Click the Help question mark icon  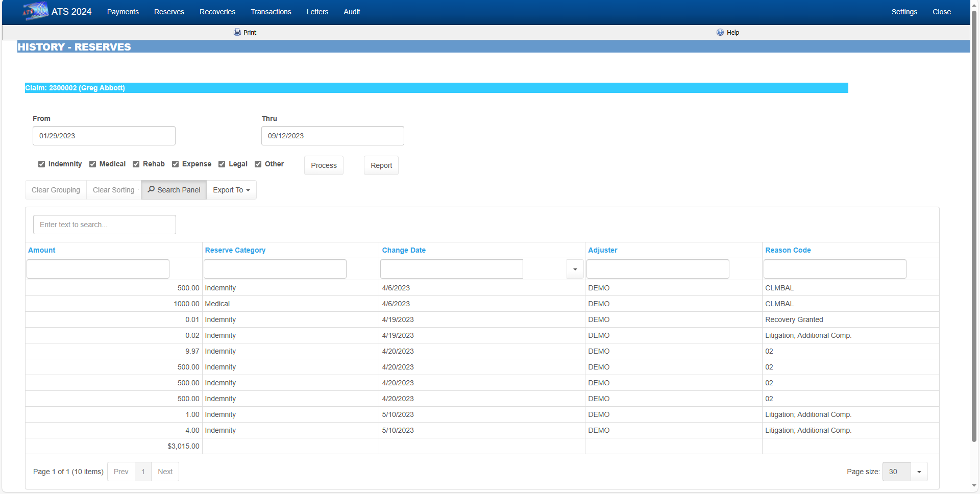tap(720, 32)
